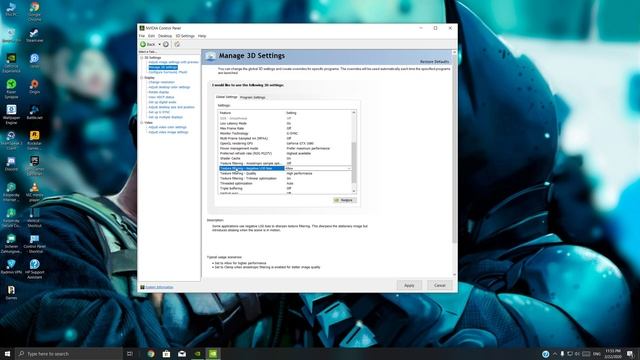This screenshot has height=360, width=640.
Task: Collapse the 3D Settings tree node
Action: click(142, 58)
